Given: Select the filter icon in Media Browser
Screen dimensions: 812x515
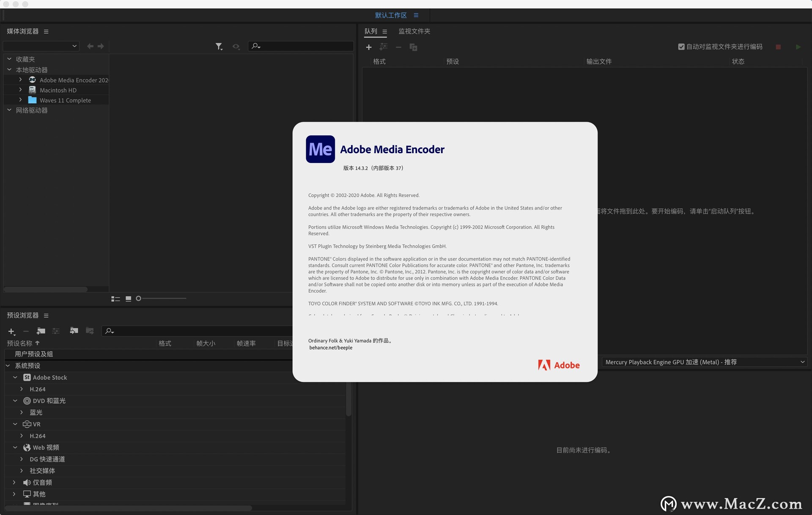Looking at the screenshot, I should [x=219, y=46].
